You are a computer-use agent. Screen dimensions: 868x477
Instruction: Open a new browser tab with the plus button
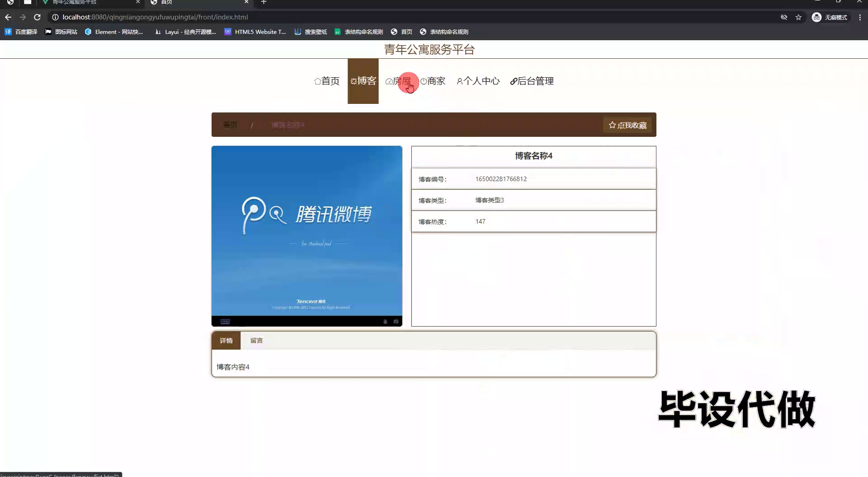coord(264,2)
